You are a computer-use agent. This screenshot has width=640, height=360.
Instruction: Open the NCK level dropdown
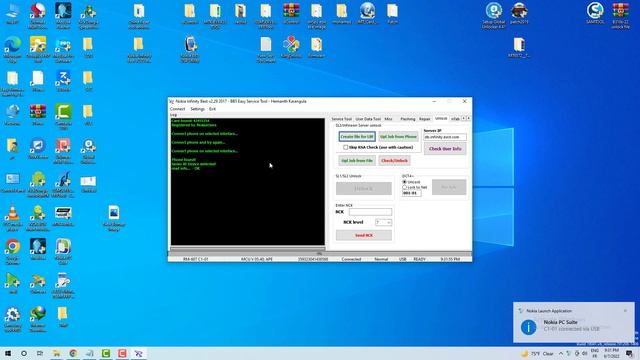click(383, 222)
